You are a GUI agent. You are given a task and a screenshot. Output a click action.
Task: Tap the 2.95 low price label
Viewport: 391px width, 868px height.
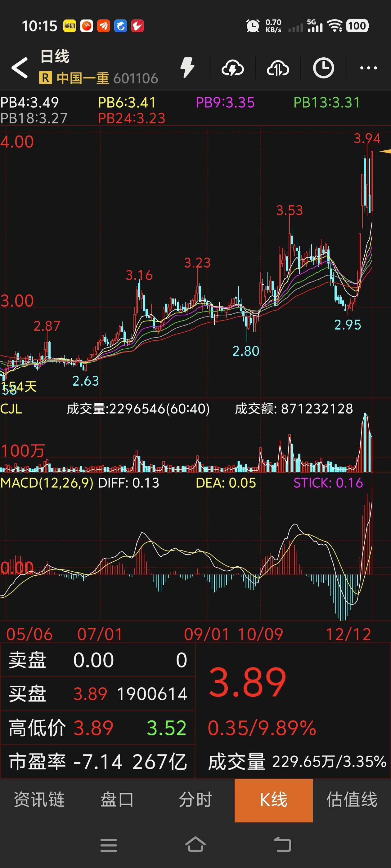tap(348, 325)
